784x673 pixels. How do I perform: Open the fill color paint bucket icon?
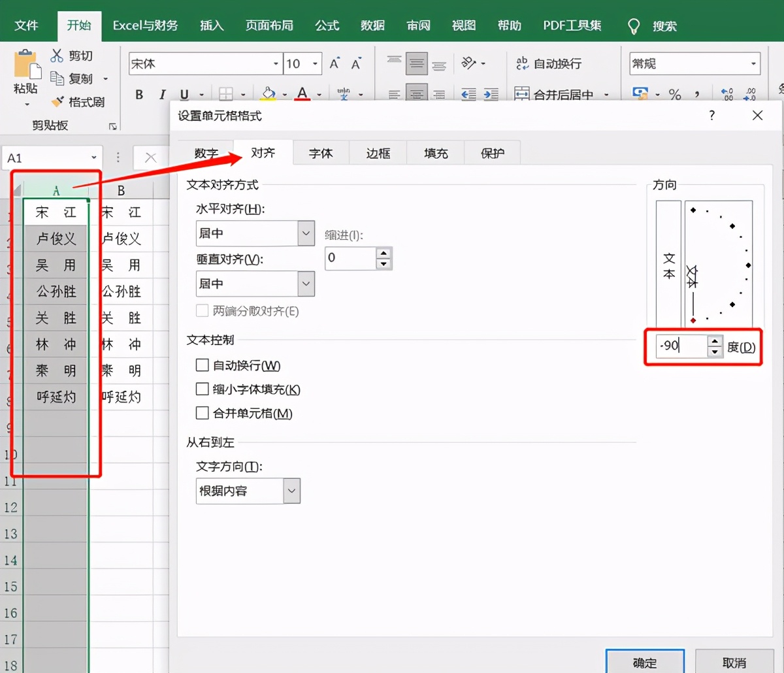point(268,94)
